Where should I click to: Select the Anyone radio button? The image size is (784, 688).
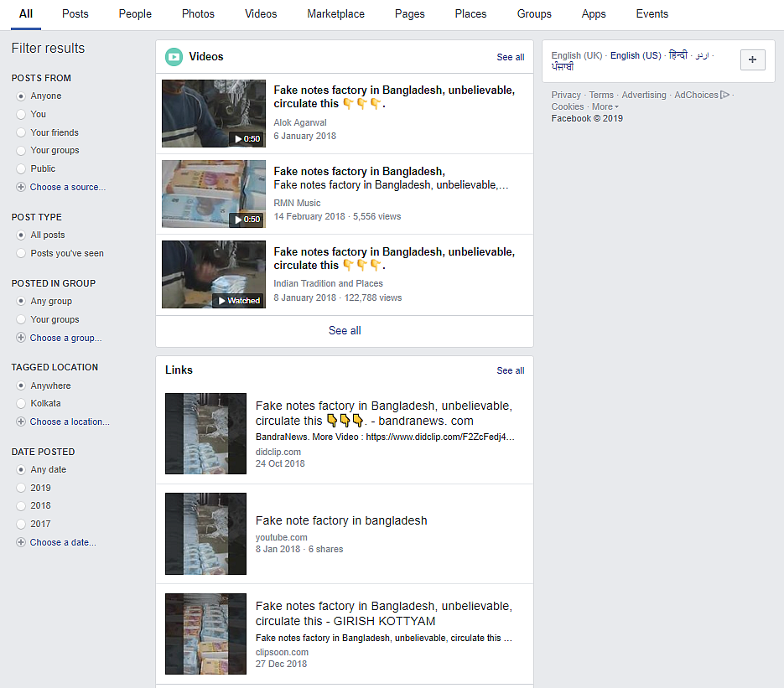[21, 96]
